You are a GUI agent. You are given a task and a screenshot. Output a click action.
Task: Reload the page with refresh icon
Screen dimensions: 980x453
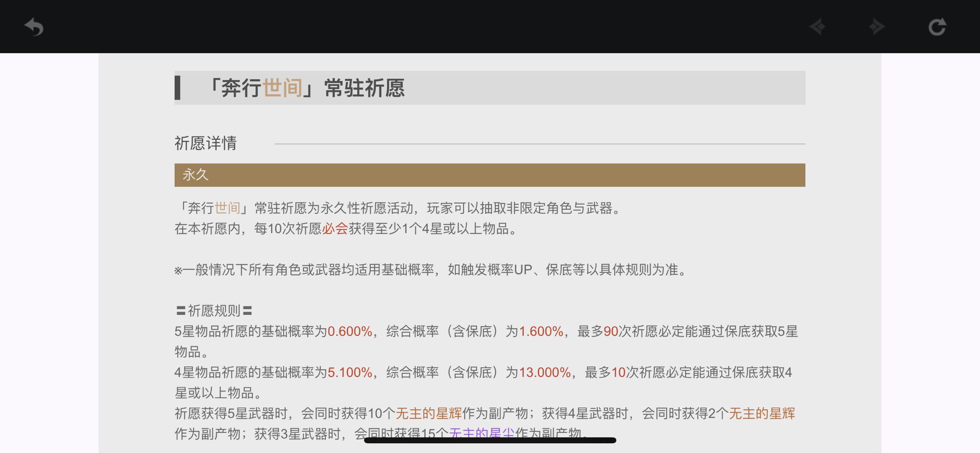click(x=937, y=27)
